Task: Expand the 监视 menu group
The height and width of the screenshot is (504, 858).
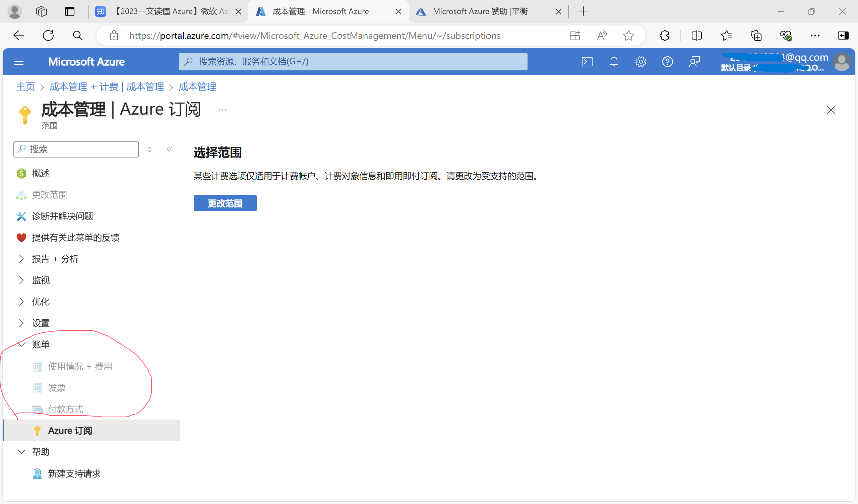Action: (34, 280)
